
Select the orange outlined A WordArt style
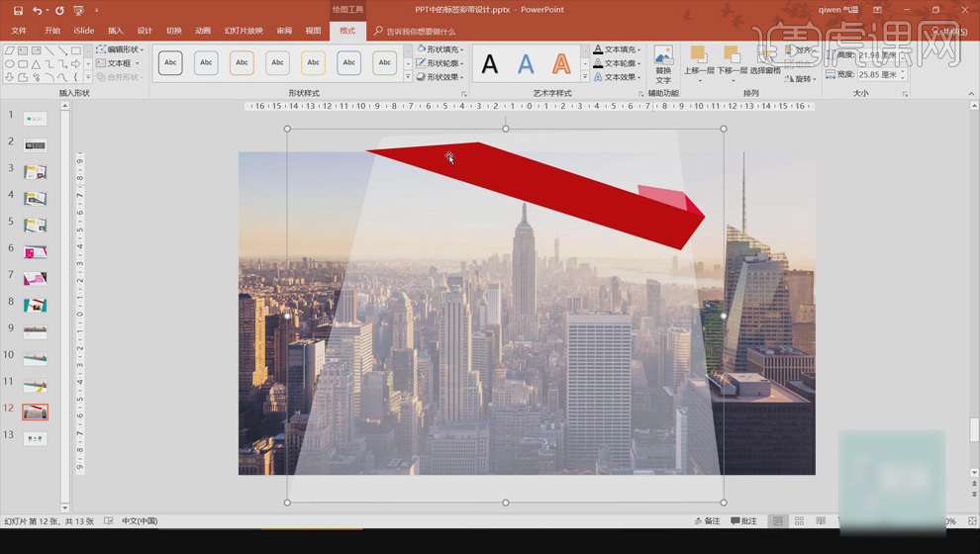(x=561, y=64)
